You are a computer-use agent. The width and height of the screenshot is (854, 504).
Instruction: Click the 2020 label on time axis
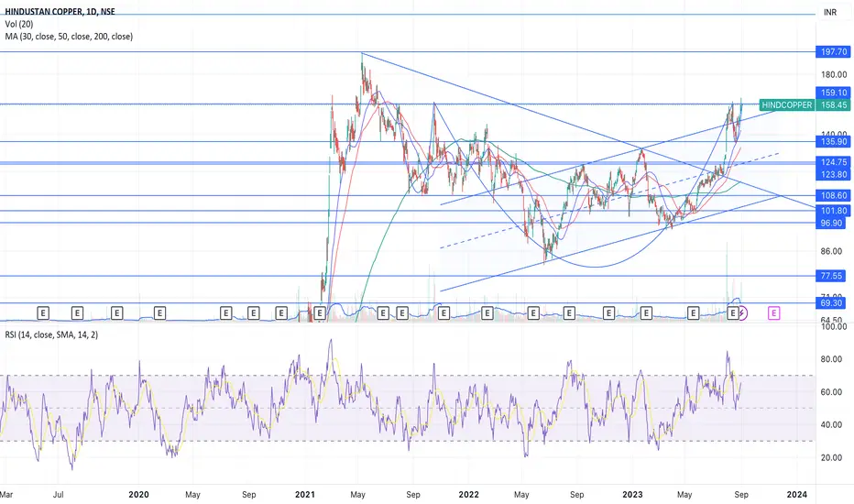(x=138, y=495)
